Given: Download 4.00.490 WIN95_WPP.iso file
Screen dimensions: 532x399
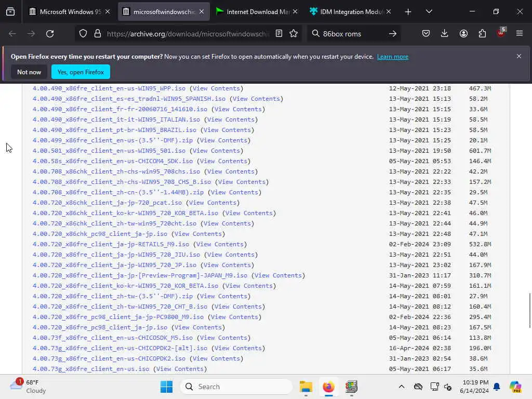Looking at the screenshot, I should coord(109,88).
